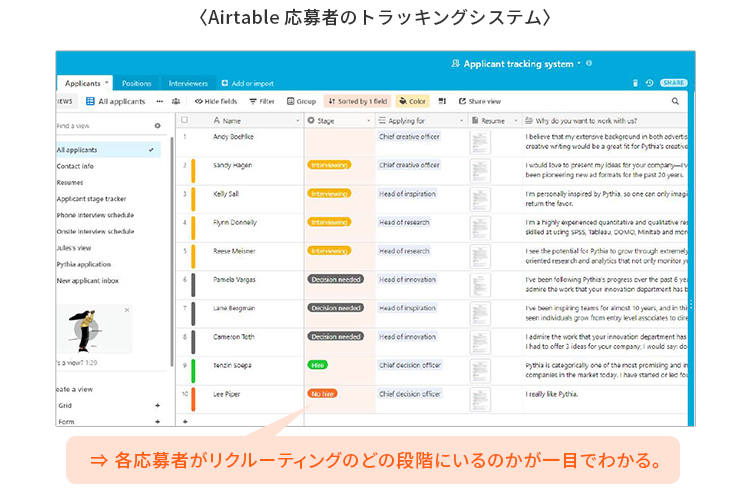This screenshot has width=750, height=500.
Task: Click Lee Piper's No hire tag
Action: pos(322,394)
